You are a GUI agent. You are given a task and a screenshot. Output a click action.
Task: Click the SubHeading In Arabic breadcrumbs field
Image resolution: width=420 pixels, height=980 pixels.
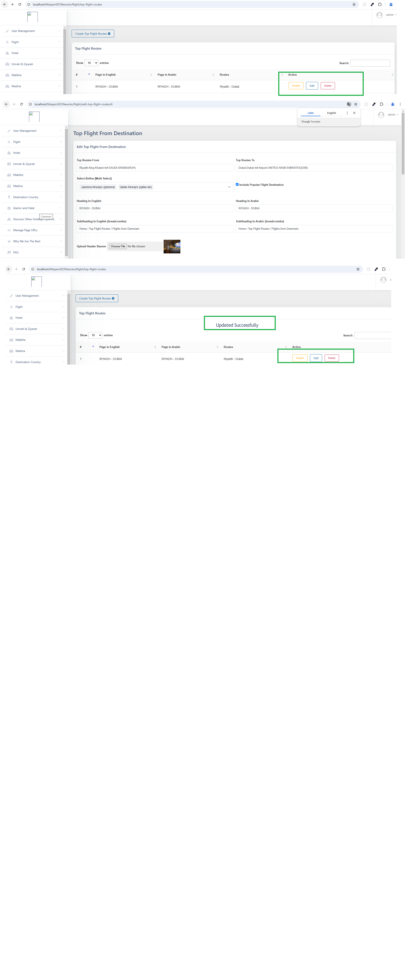pos(314,229)
